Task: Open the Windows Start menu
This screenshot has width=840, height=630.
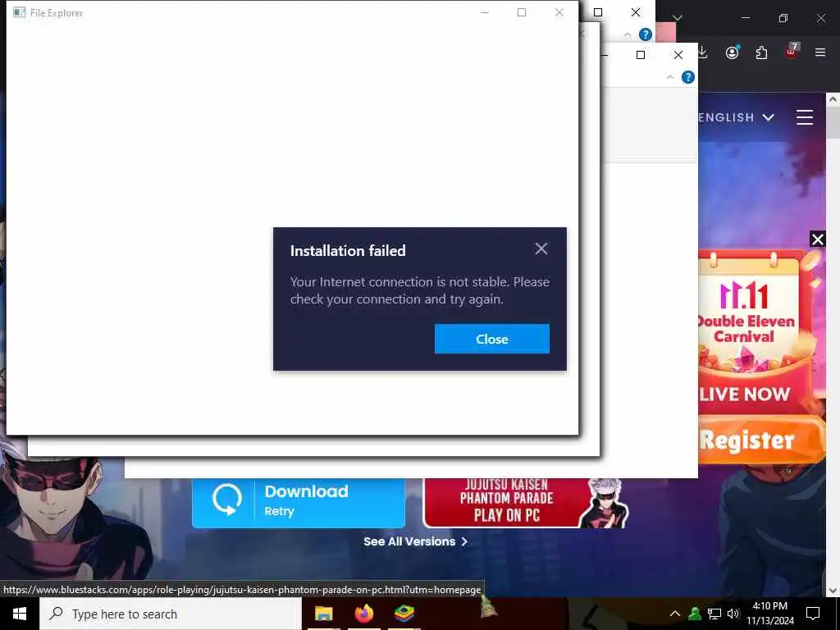Action: pyautogui.click(x=20, y=614)
